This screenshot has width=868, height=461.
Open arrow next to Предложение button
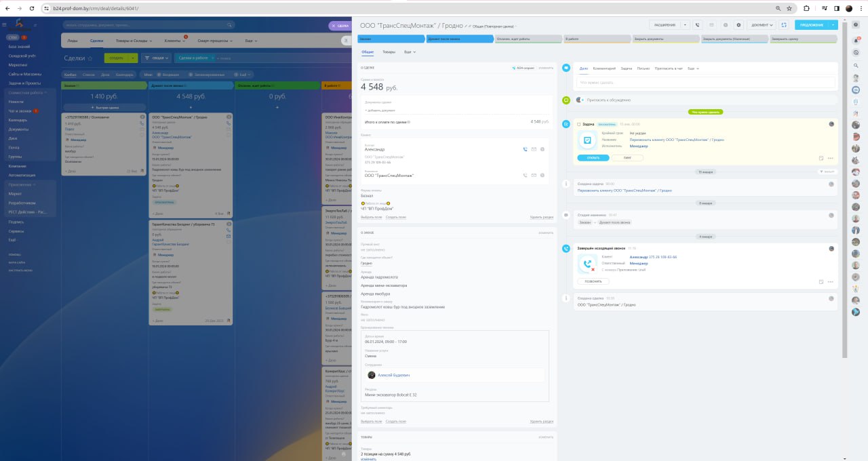click(833, 24)
